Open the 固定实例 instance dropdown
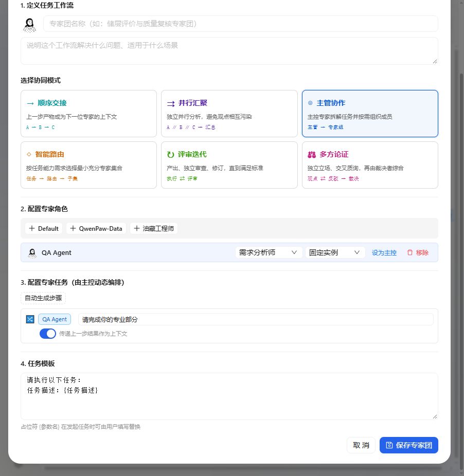Screen dimensions: 464x476 pyautogui.click(x=335, y=252)
